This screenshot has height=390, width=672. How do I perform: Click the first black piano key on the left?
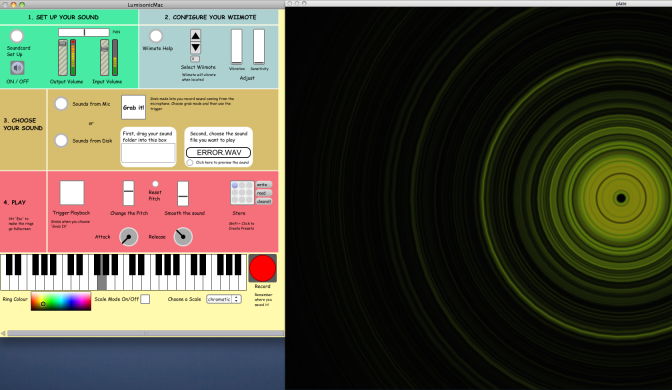click(9, 264)
